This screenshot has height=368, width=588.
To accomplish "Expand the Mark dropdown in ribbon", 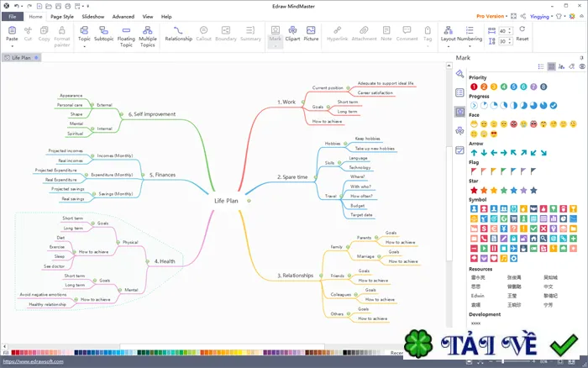I will [276, 46].
